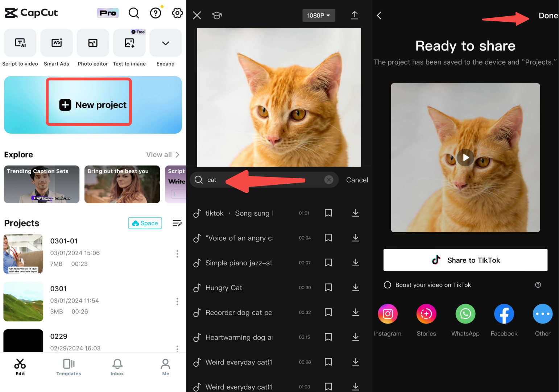Open the Photo editor
Image resolution: width=559 pixels, height=392 pixels.
[93, 43]
